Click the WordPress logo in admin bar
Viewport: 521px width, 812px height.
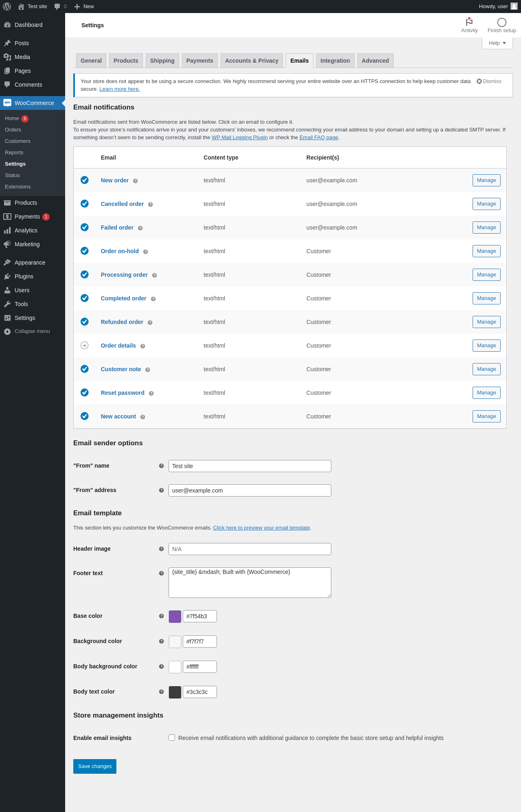pyautogui.click(x=7, y=7)
